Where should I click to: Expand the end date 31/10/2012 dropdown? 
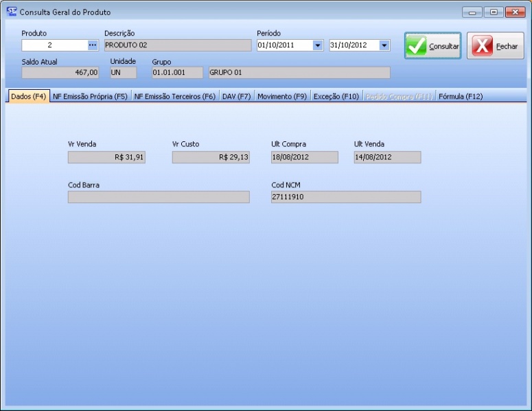pos(384,45)
